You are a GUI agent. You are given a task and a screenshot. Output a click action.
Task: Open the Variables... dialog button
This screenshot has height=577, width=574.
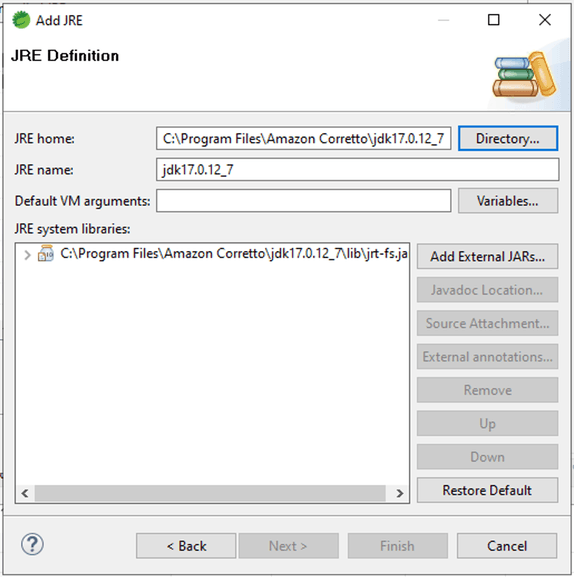pyautogui.click(x=508, y=201)
